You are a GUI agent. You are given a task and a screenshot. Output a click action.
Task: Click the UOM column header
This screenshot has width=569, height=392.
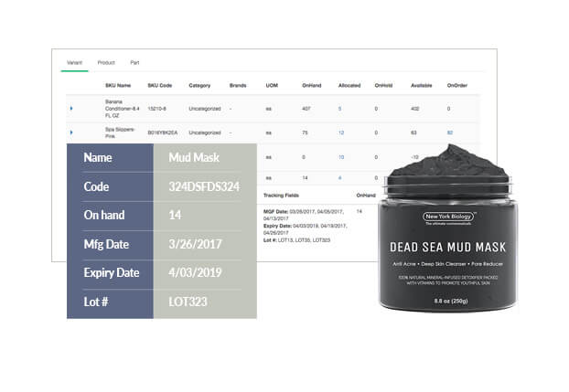point(272,86)
